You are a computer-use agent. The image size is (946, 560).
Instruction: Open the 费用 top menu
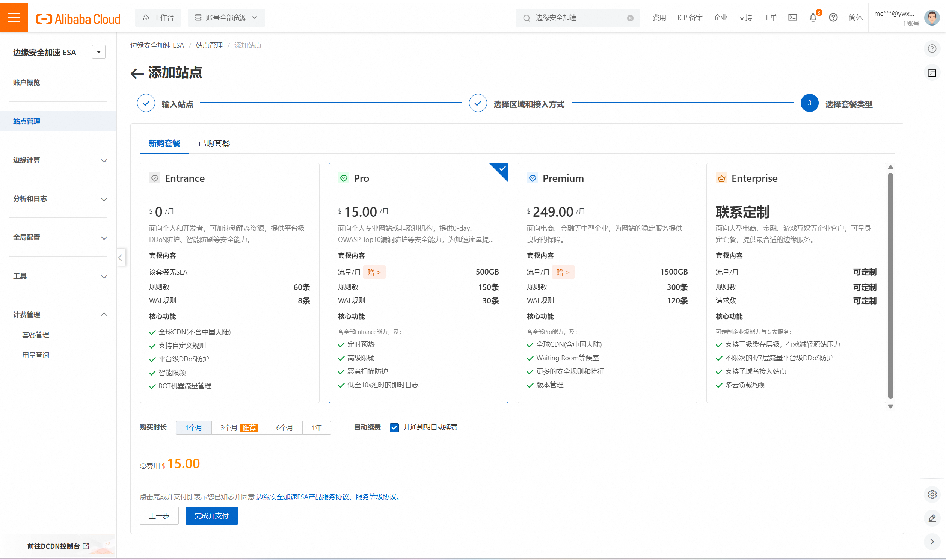(x=659, y=18)
